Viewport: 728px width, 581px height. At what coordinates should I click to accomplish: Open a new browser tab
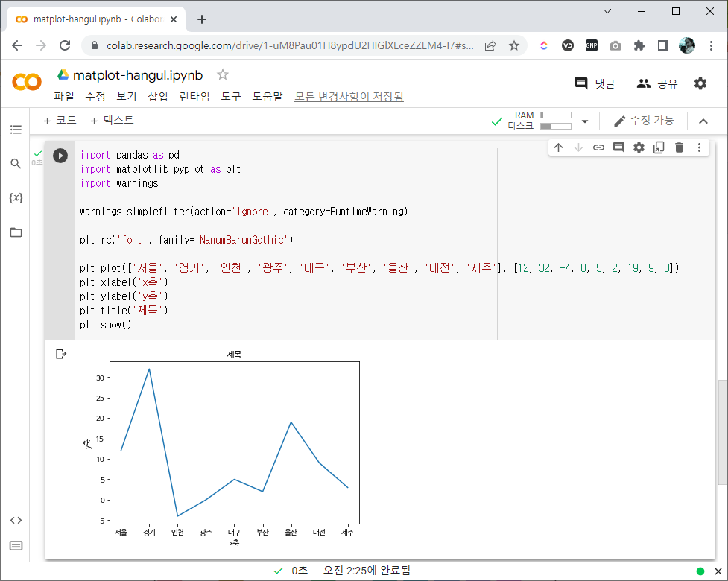click(201, 19)
